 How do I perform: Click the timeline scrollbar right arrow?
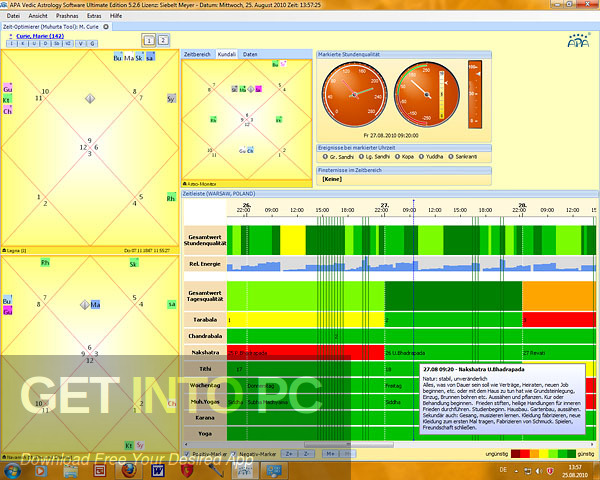coord(592,444)
